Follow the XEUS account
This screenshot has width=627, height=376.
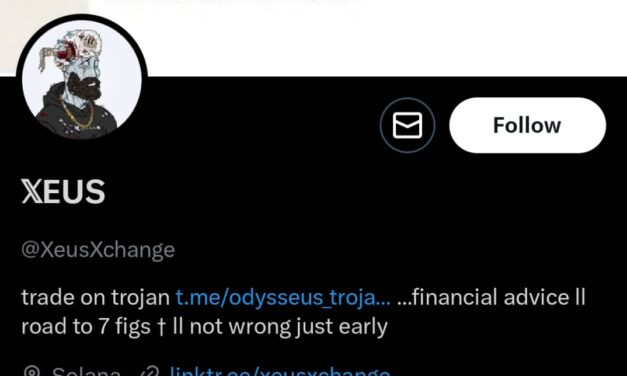pos(527,125)
